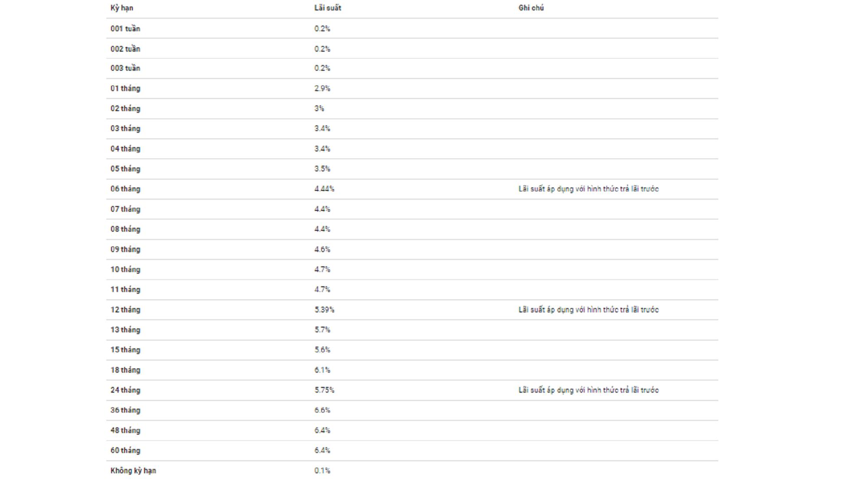This screenshot has width=868, height=482.
Task: Select the "Không kỳ hạn" row label
Action: tap(133, 471)
